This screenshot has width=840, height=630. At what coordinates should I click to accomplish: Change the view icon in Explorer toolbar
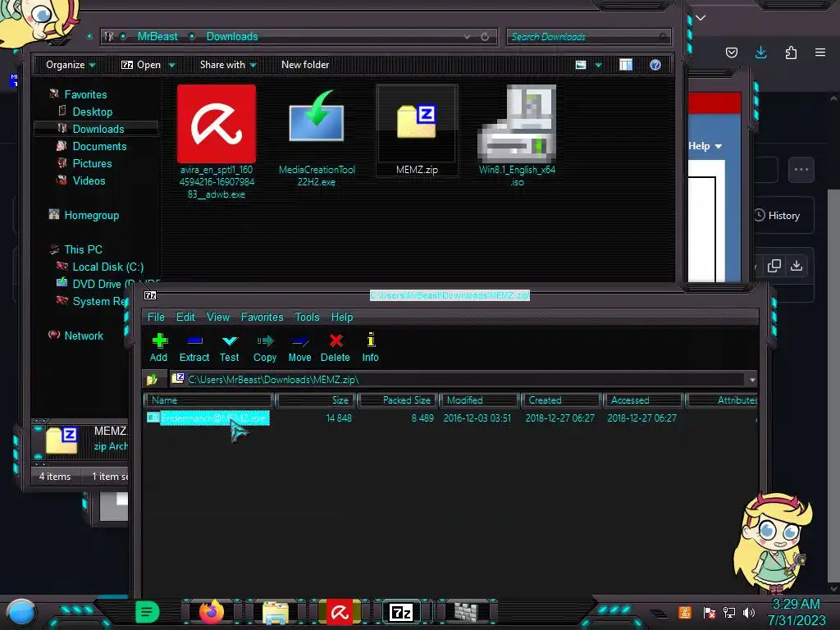point(581,65)
